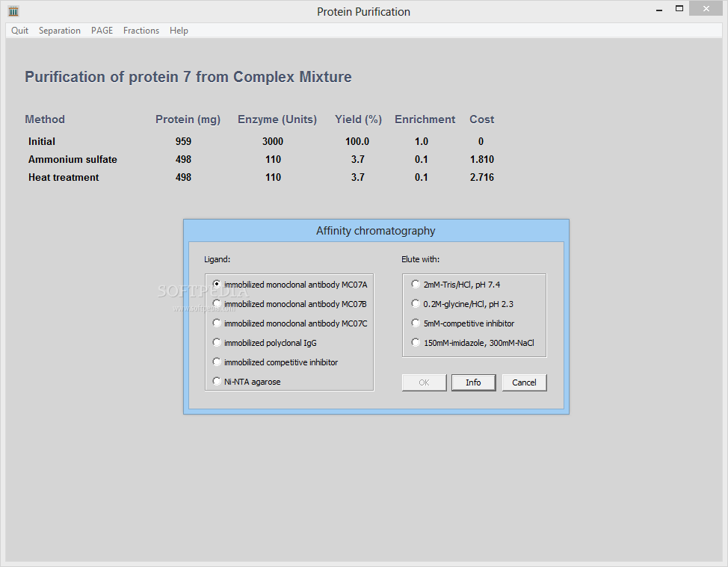Screen dimensions: 728x567
Task: Click the initial protein value 959
Action: tap(183, 141)
